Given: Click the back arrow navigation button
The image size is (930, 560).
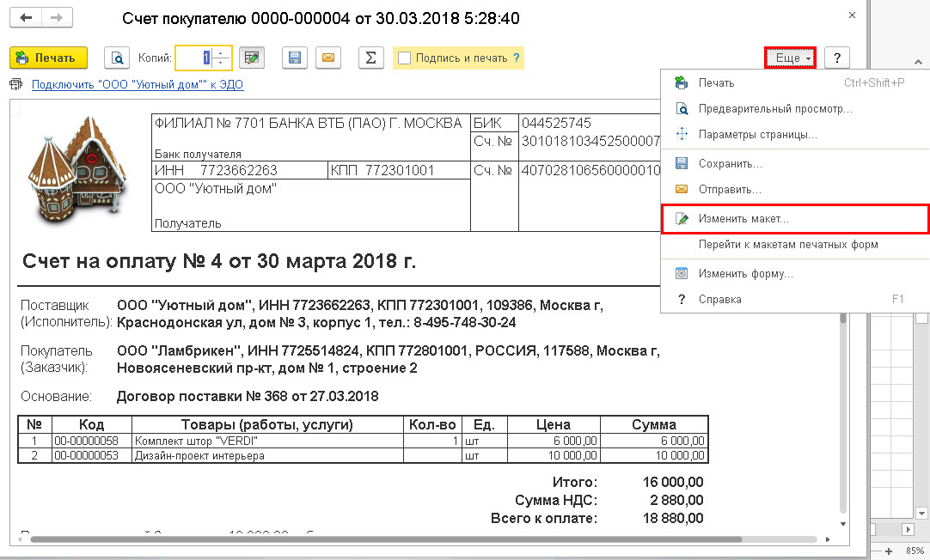Looking at the screenshot, I should click(26, 18).
